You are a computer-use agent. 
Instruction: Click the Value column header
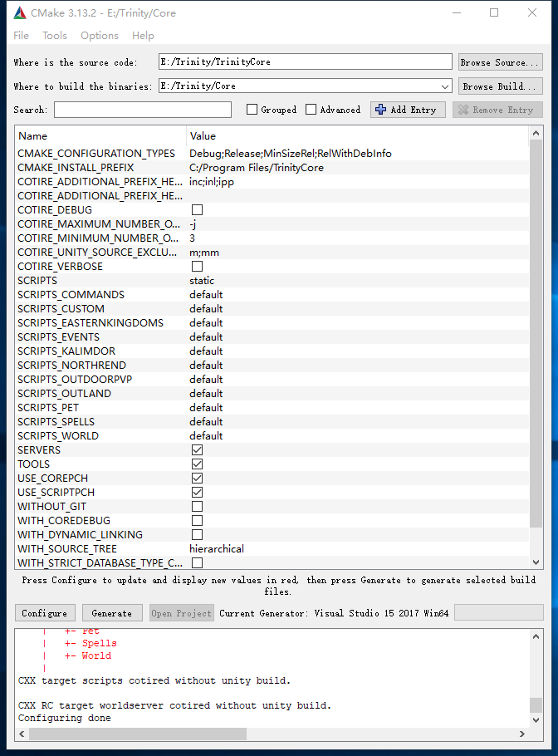(x=357, y=136)
